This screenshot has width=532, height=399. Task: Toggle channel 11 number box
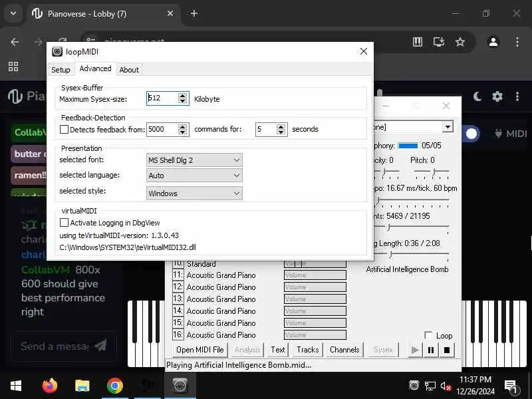[x=178, y=275]
